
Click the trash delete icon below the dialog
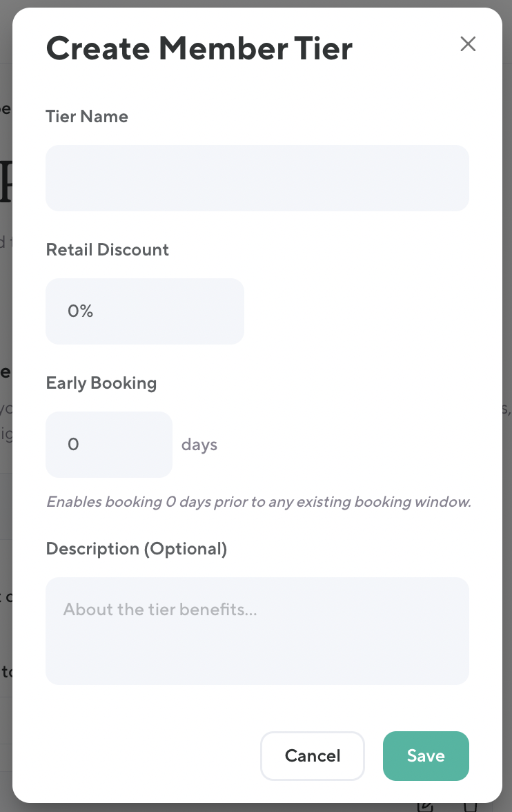471,806
